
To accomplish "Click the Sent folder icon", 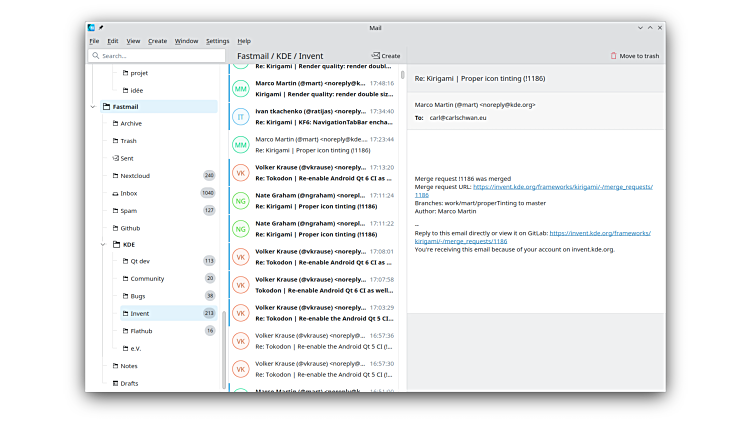I will (x=116, y=158).
